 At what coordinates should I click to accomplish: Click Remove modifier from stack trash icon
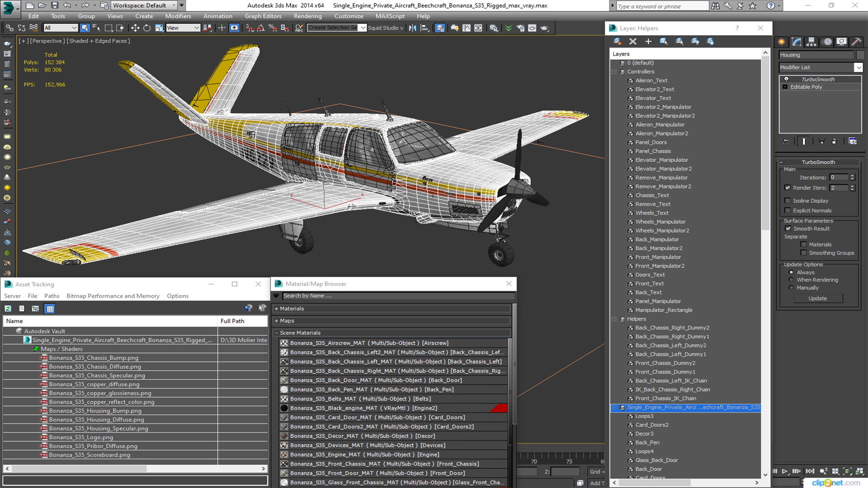coord(834,141)
